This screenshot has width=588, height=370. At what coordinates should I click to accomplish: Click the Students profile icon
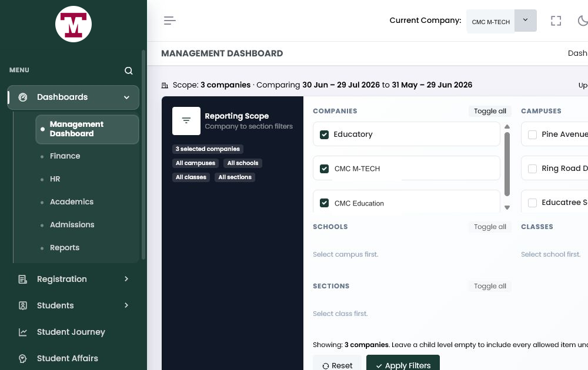(x=23, y=305)
